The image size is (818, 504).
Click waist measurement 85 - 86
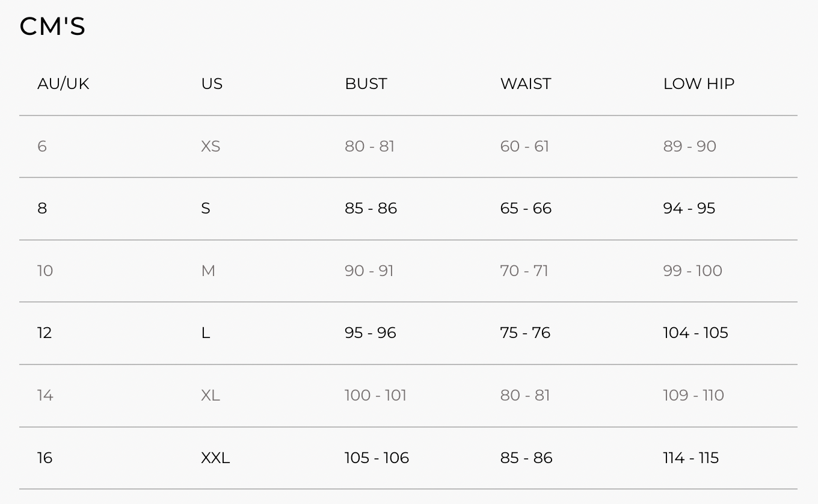(526, 458)
